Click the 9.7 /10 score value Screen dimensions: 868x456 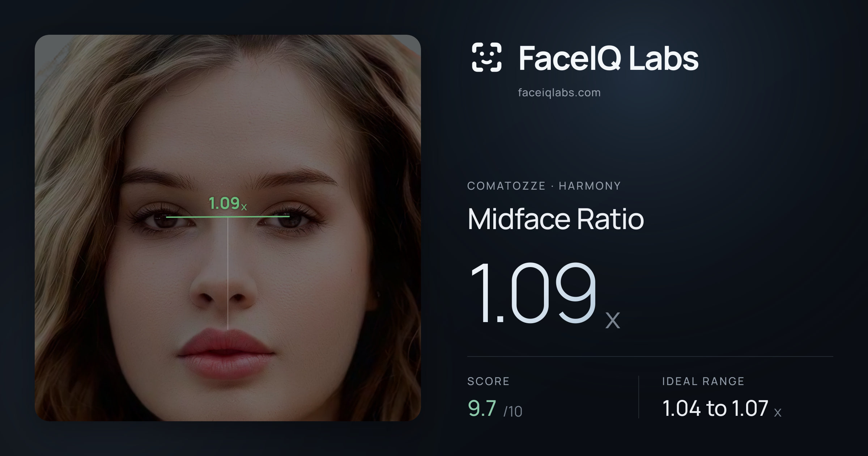point(495,409)
